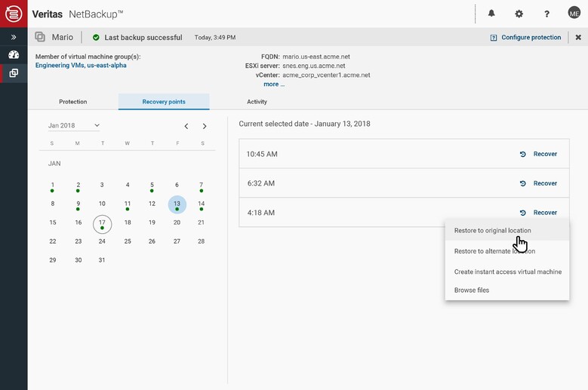Click the more... link under vCenter

273,84
